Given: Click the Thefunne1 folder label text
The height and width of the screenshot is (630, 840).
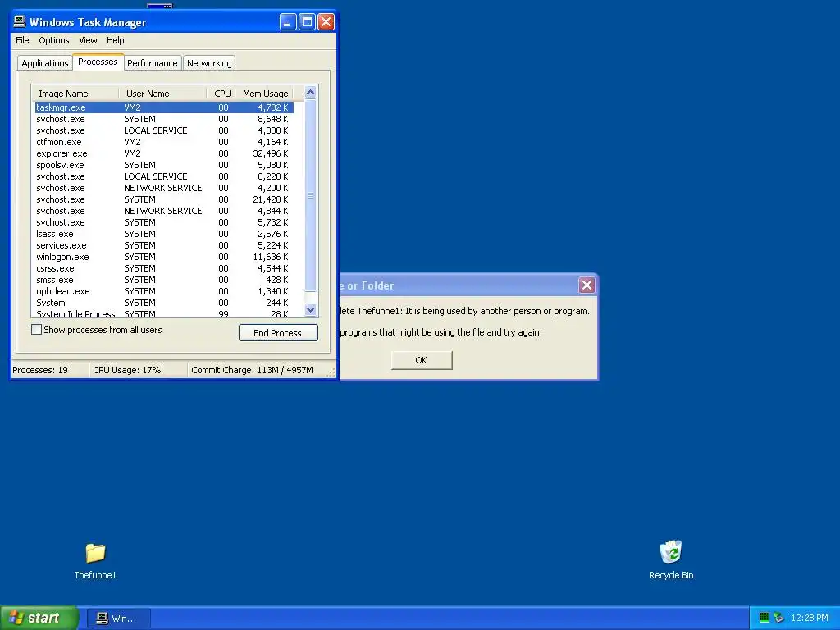Looking at the screenshot, I should (95, 575).
